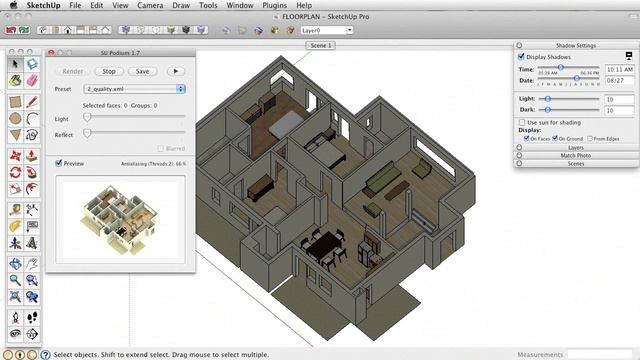Click the Save button in Podium

pyautogui.click(x=142, y=71)
